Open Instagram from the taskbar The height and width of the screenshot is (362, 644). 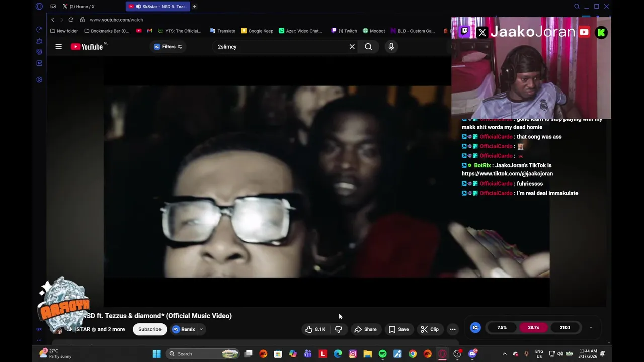(353, 354)
